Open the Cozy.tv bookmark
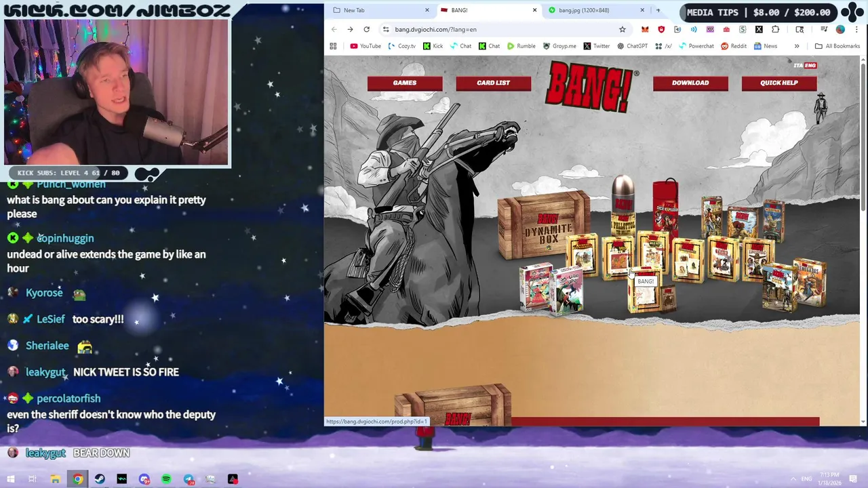 click(x=402, y=46)
